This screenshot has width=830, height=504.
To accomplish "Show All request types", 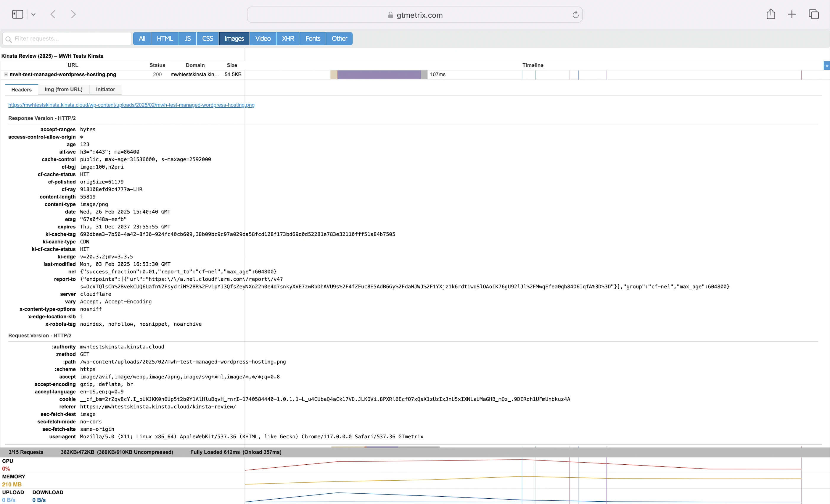I will tap(142, 39).
